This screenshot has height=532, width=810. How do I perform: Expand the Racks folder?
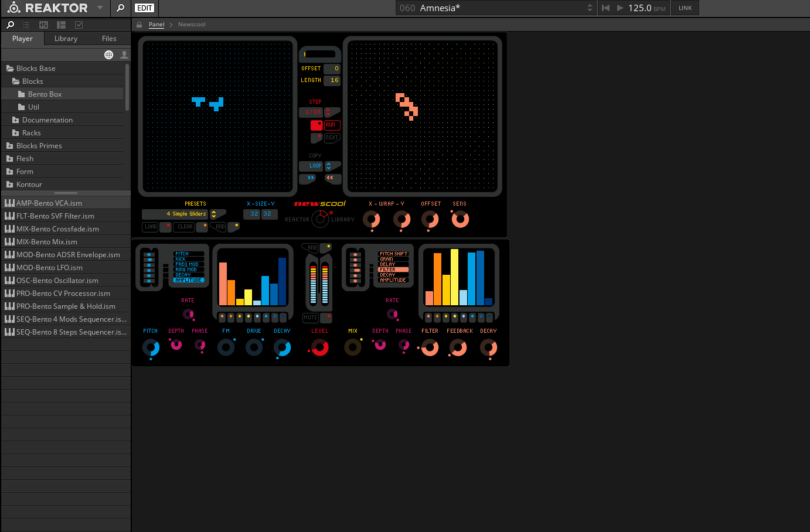point(63,133)
